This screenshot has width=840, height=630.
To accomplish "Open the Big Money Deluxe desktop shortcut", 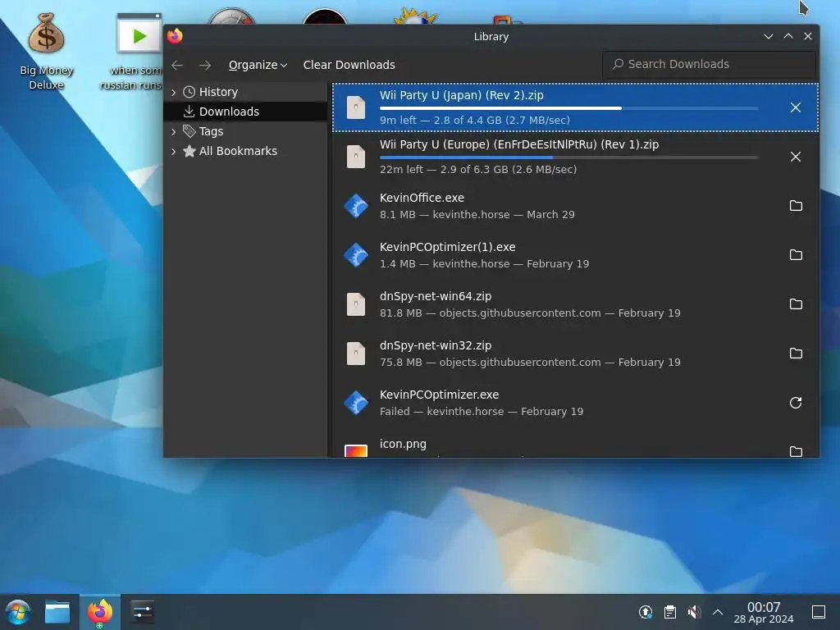I will (47, 51).
